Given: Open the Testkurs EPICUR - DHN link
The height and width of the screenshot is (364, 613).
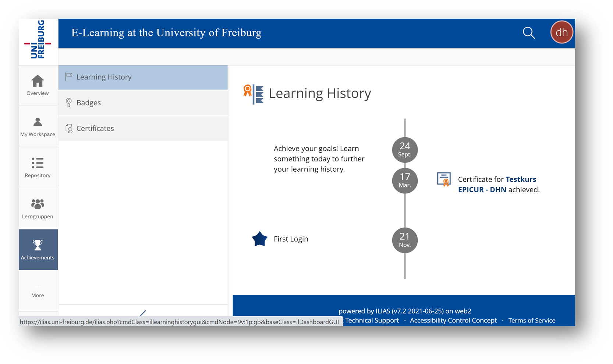Looking at the screenshot, I should [x=497, y=184].
